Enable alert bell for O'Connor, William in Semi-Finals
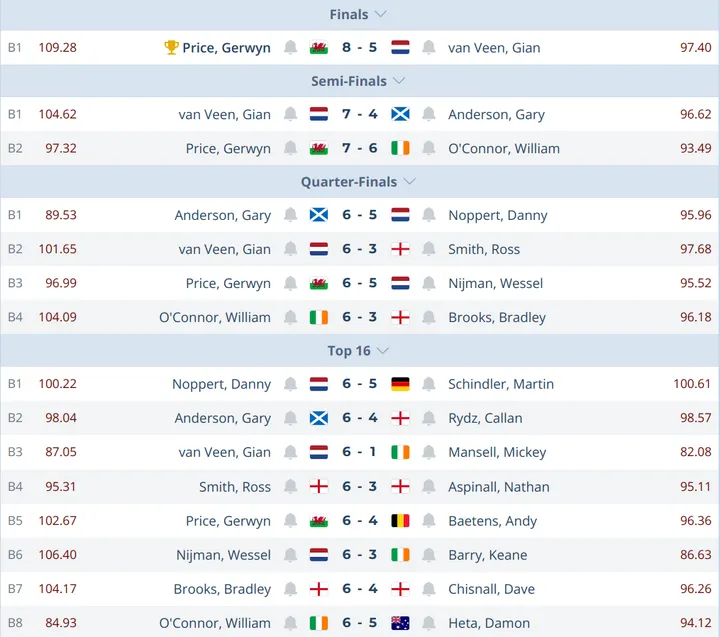The height and width of the screenshot is (637, 720). click(429, 149)
